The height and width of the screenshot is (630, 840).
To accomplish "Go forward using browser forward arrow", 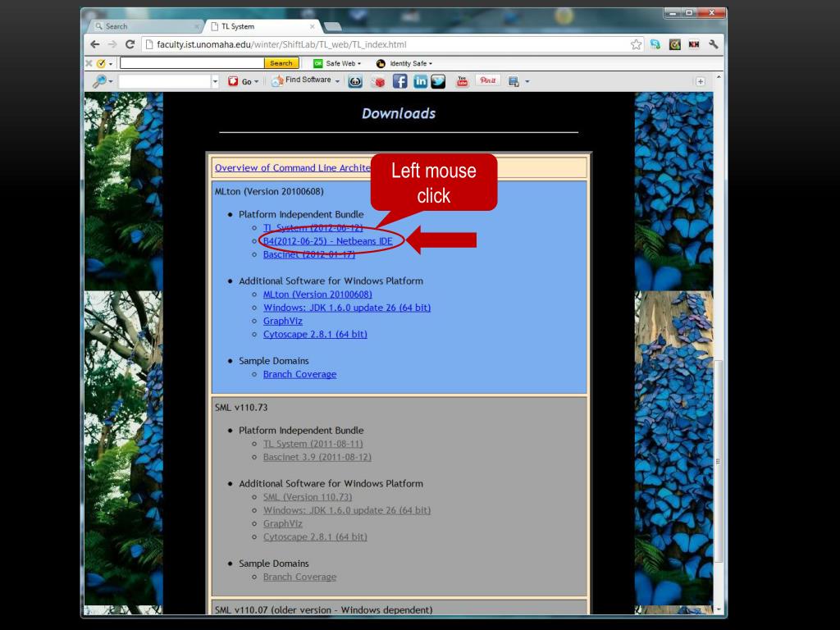I will click(112, 44).
